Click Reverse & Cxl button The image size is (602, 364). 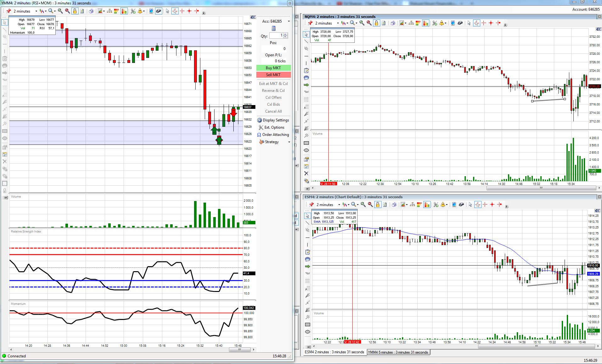click(x=273, y=91)
